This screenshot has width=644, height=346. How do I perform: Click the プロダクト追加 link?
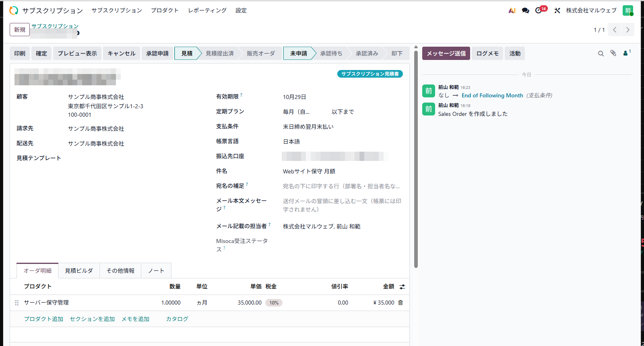(x=43, y=319)
